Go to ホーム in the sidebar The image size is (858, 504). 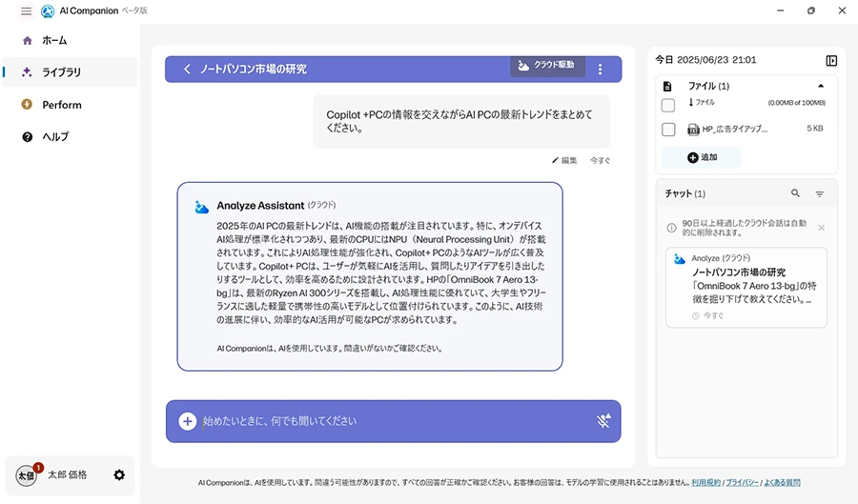[70, 40]
